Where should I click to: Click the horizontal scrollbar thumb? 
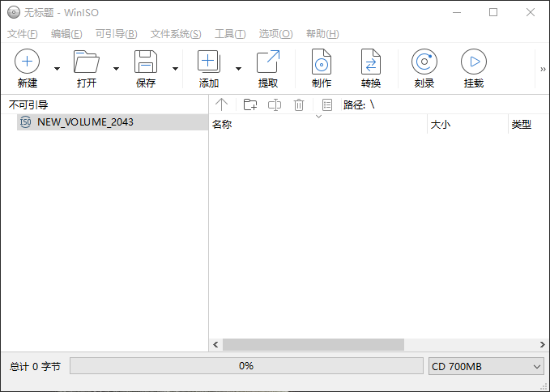pos(313,345)
